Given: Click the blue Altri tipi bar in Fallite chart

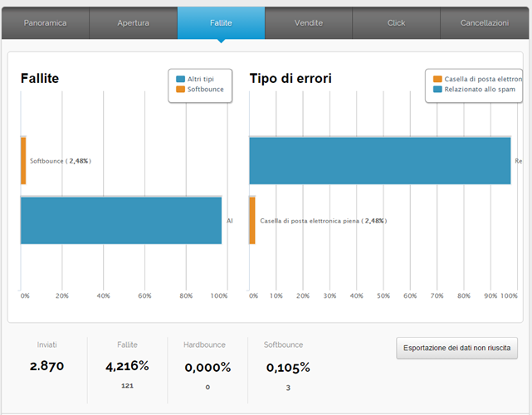Looking at the screenshot, I should [121, 221].
